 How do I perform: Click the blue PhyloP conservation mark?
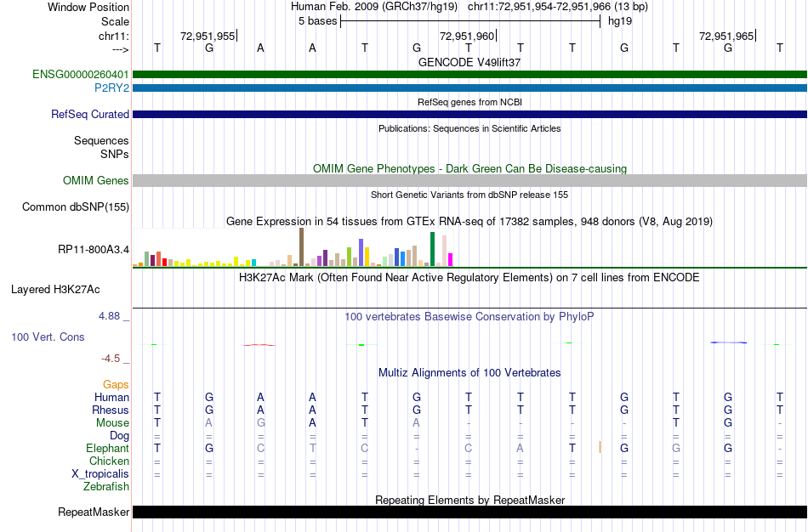pos(728,342)
